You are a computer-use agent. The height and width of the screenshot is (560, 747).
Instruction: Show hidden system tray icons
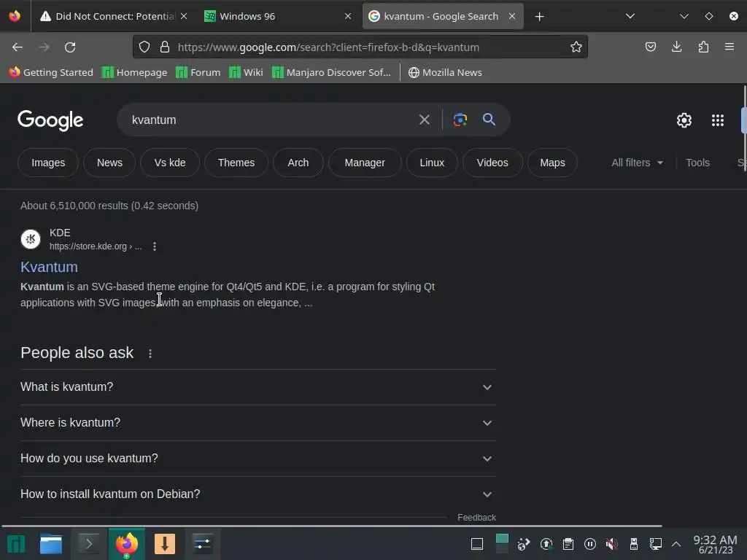[676, 544]
